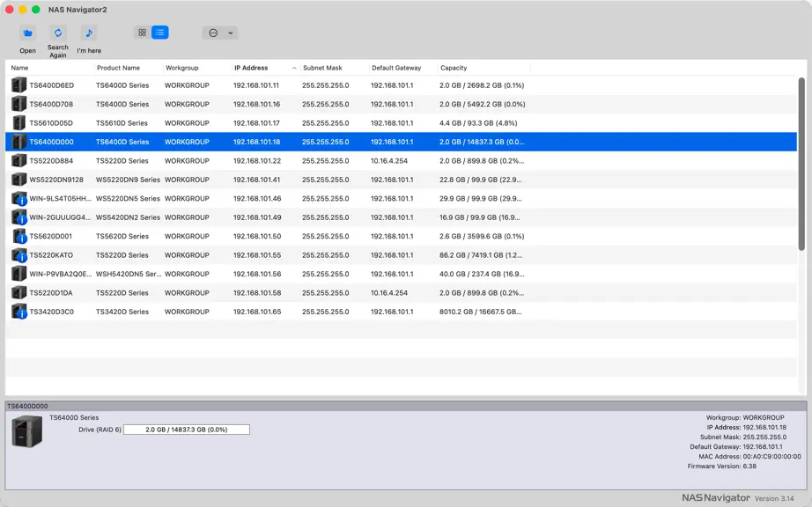The image size is (812, 507).
Task: Click the TS5610D05D name text
Action: point(51,123)
